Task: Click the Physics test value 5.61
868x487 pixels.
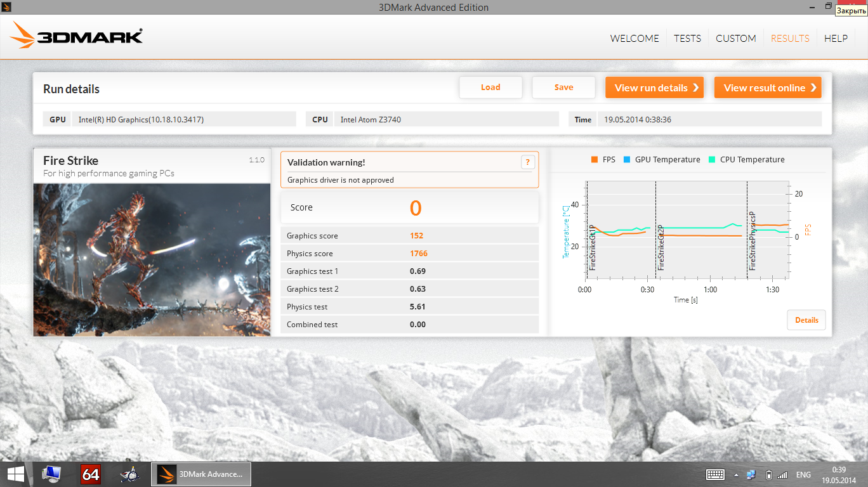Action: 418,307
